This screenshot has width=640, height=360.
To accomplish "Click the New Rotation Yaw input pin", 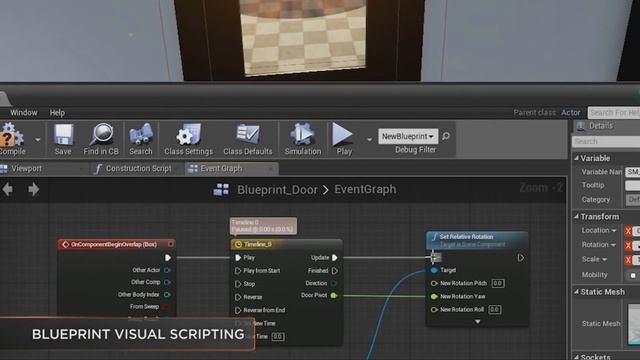I will [x=434, y=296].
